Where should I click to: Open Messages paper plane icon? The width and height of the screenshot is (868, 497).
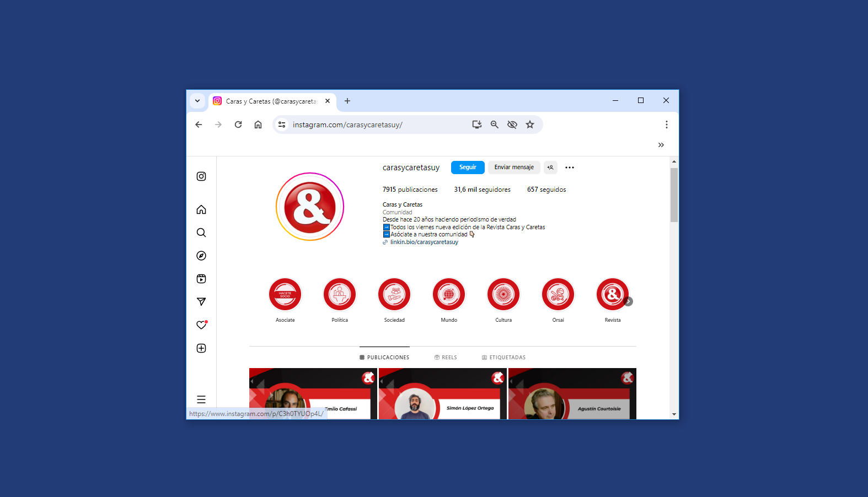tap(201, 302)
